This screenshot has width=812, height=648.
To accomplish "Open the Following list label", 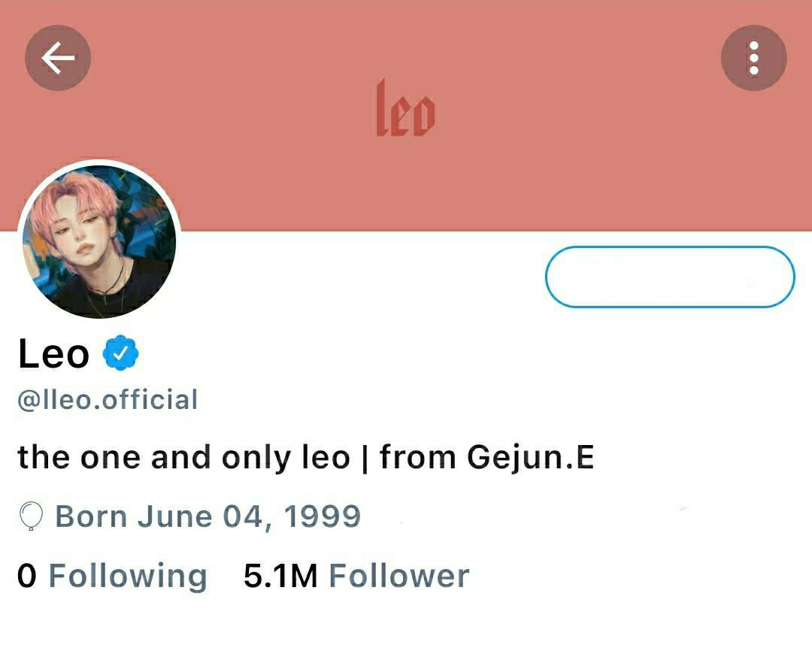I will [x=128, y=577].
